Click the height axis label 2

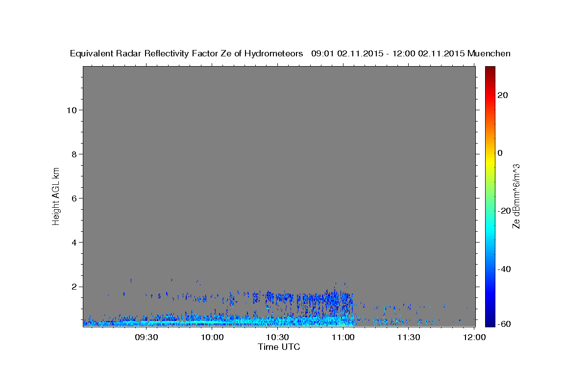[x=74, y=286]
